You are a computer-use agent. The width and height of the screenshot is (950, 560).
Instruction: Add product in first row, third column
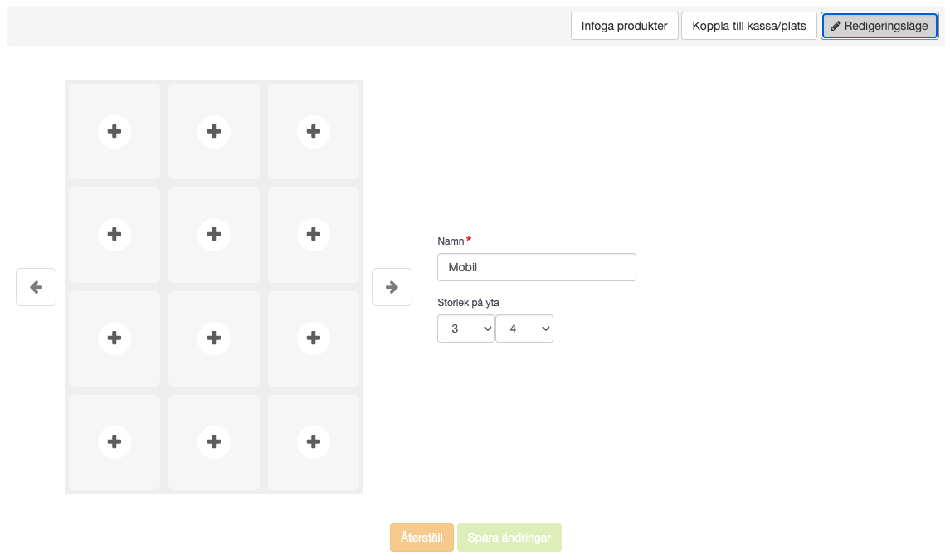(314, 132)
